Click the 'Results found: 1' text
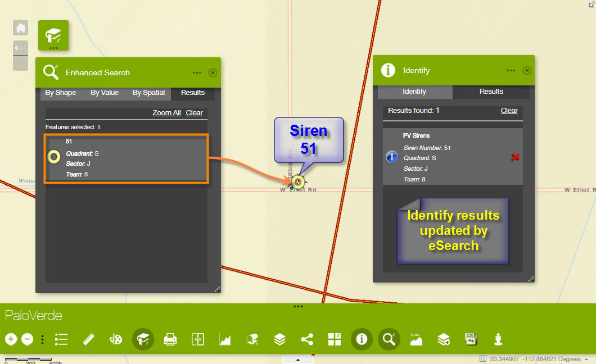 414,111
